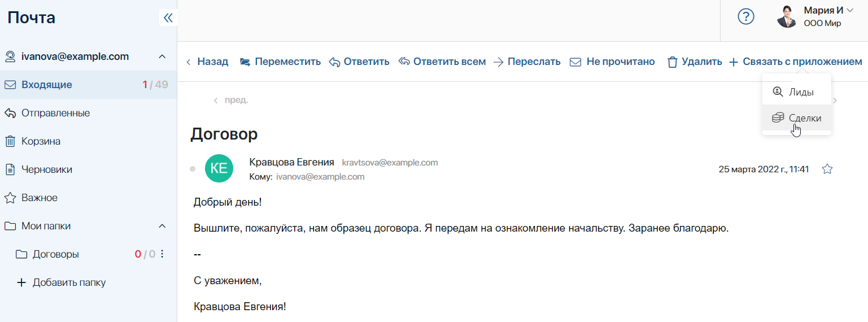Image resolution: width=868 pixels, height=322 pixels.
Task: Click sender address kravtsova@example.com
Action: pyautogui.click(x=390, y=163)
